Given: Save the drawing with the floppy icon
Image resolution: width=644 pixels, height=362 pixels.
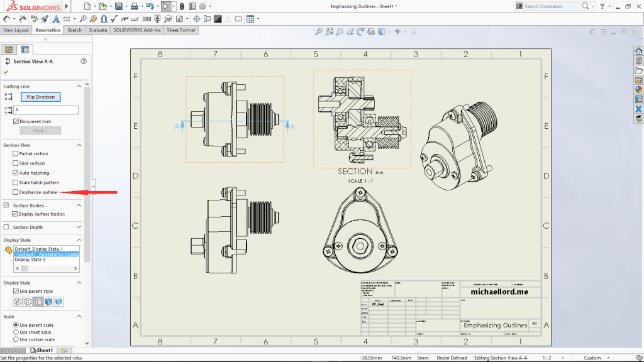Looking at the screenshot, I should coord(119,6).
